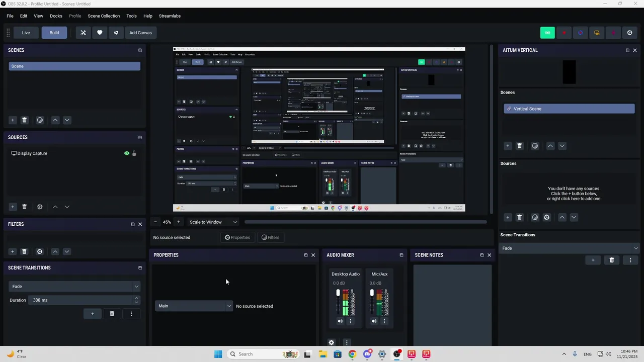Click the heart icon in toolbar
This screenshot has height=362, width=644.
(x=100, y=33)
